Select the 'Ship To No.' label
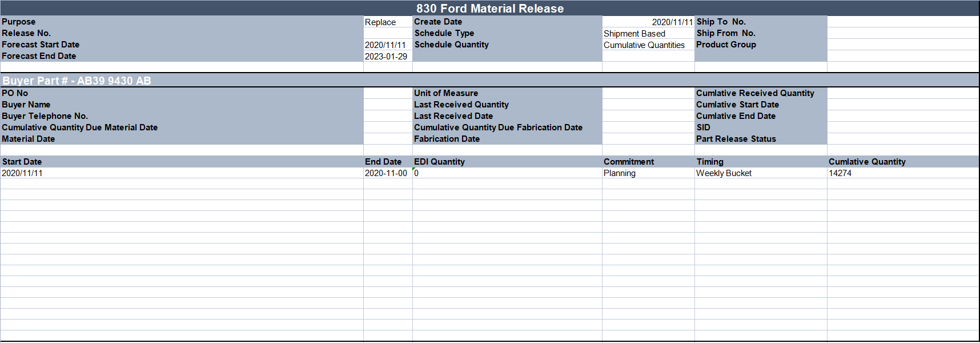This screenshot has height=343, width=980. pyautogui.click(x=761, y=22)
